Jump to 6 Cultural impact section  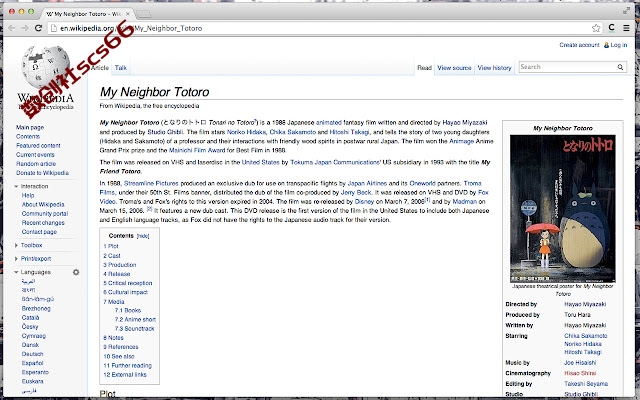click(125, 292)
